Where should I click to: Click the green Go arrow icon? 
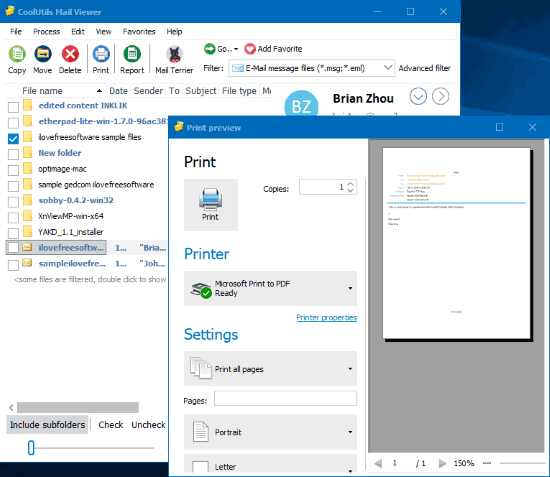[x=209, y=49]
